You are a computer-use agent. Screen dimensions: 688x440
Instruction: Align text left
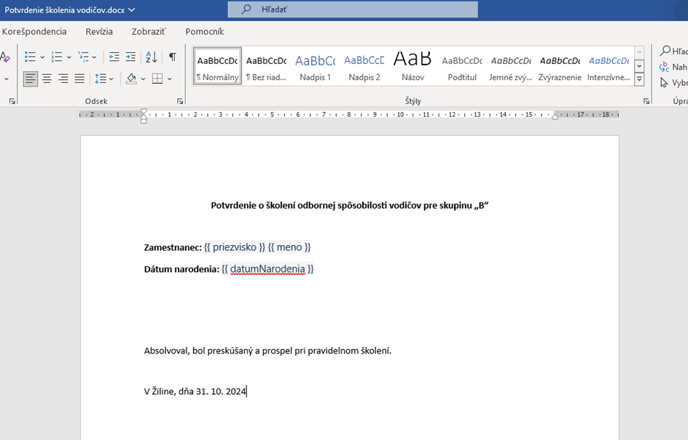30,79
